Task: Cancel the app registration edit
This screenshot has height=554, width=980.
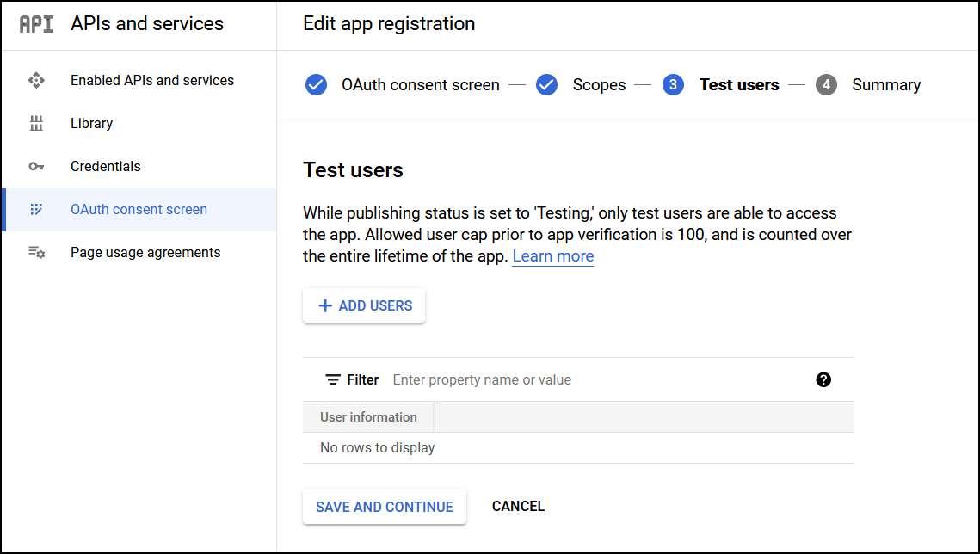Action: click(x=518, y=506)
